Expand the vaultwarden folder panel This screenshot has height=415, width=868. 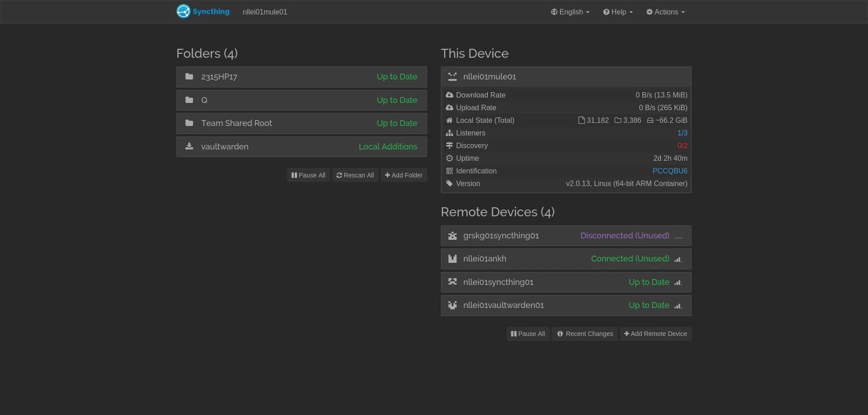click(302, 147)
